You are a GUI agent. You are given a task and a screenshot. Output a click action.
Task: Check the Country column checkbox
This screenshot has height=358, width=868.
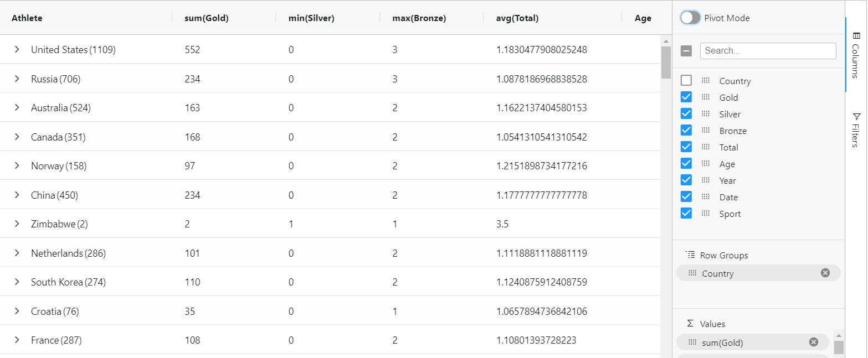coord(686,80)
